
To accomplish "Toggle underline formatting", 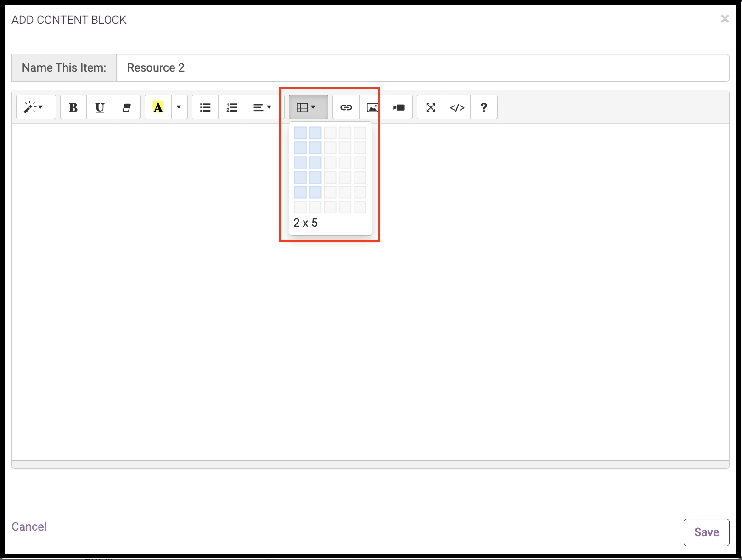I will (x=100, y=107).
